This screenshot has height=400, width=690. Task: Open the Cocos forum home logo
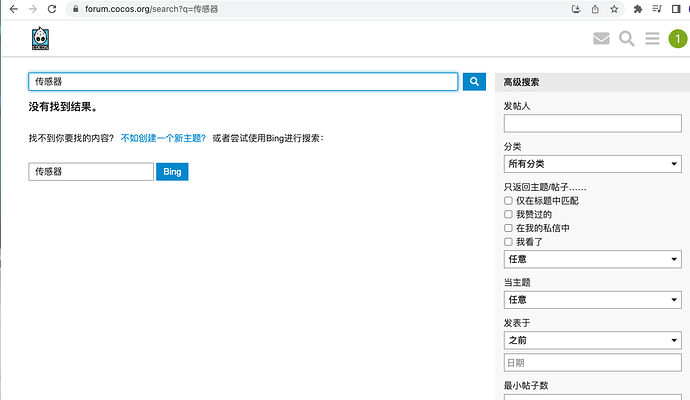tap(40, 39)
